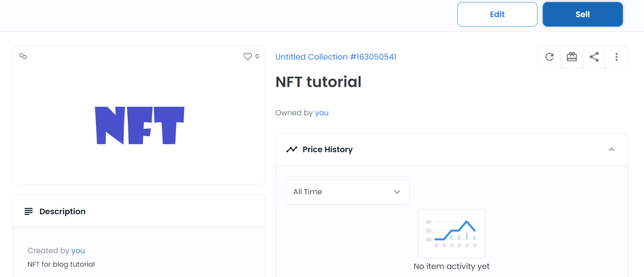Click the All Time dropdown arrow
Viewport: 644px width, 277px height.
click(397, 192)
